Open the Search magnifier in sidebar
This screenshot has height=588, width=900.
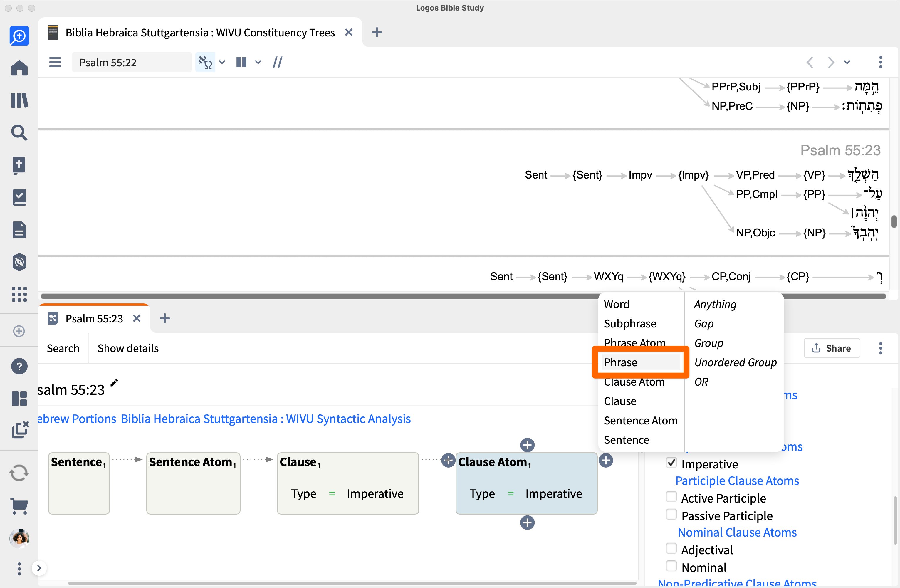[19, 133]
